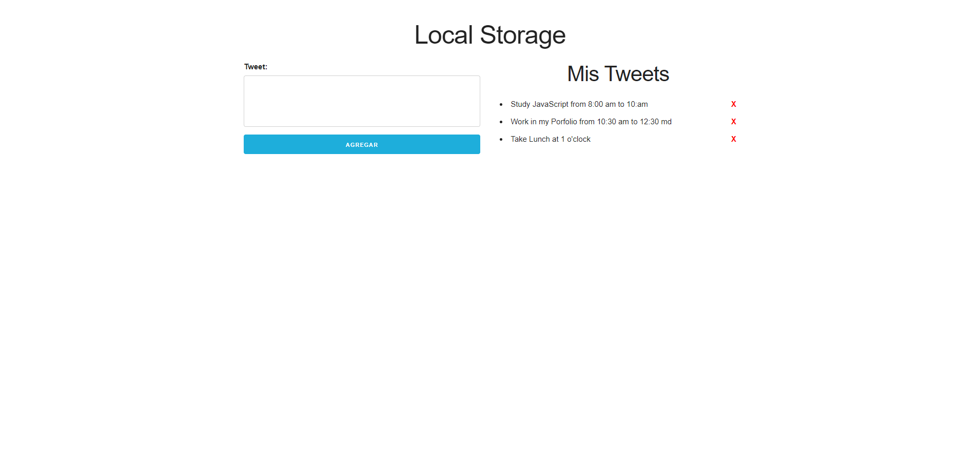Screen dimensions: 980x476
Task: Click the Agregar button
Action: pos(362,144)
